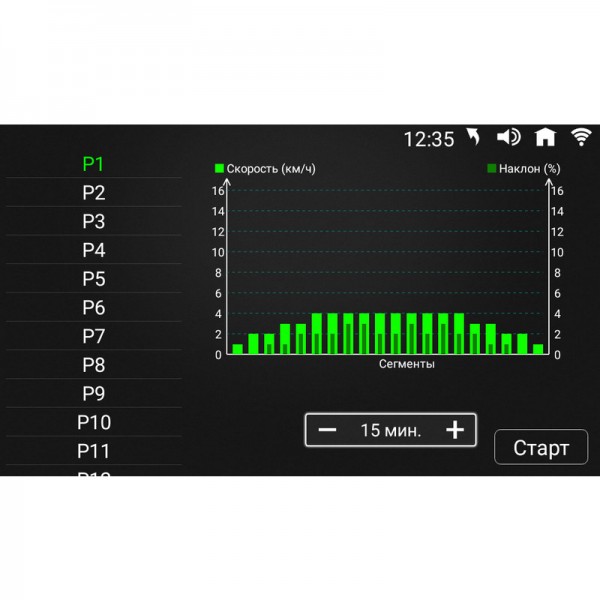
Task: Open Wi-Fi settings from status icon
Action: [580, 138]
